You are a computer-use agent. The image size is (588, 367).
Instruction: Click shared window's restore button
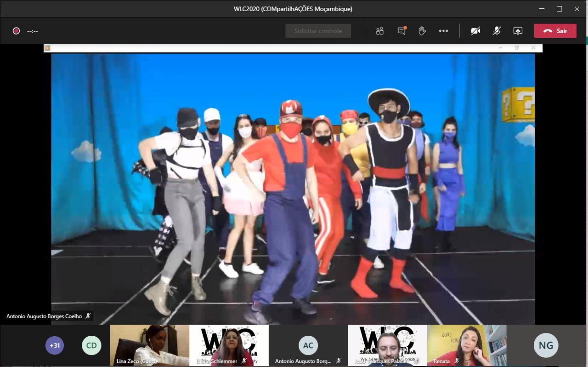517,48
